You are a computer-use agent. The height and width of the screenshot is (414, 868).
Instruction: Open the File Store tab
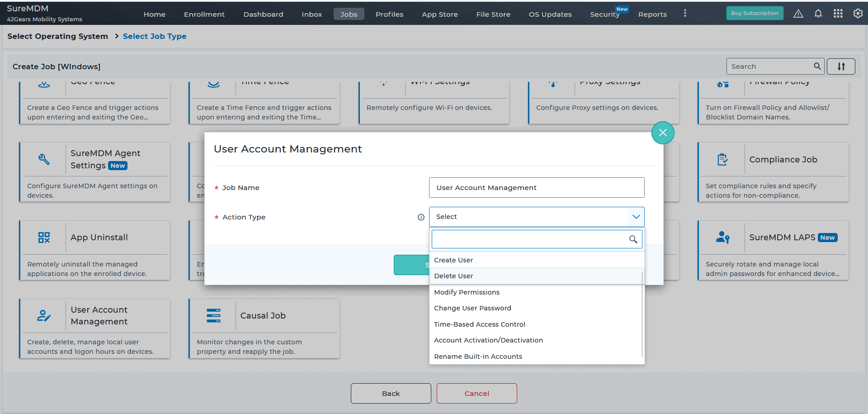click(493, 14)
